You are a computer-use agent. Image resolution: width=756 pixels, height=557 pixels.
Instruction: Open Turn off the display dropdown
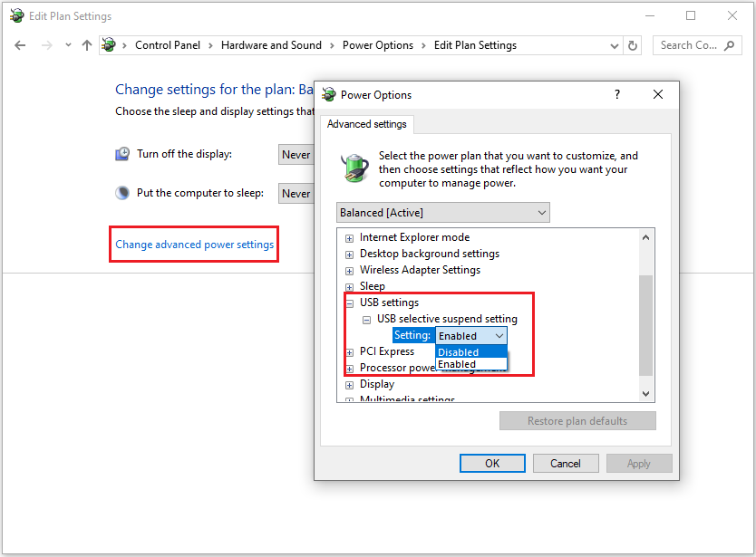296,155
